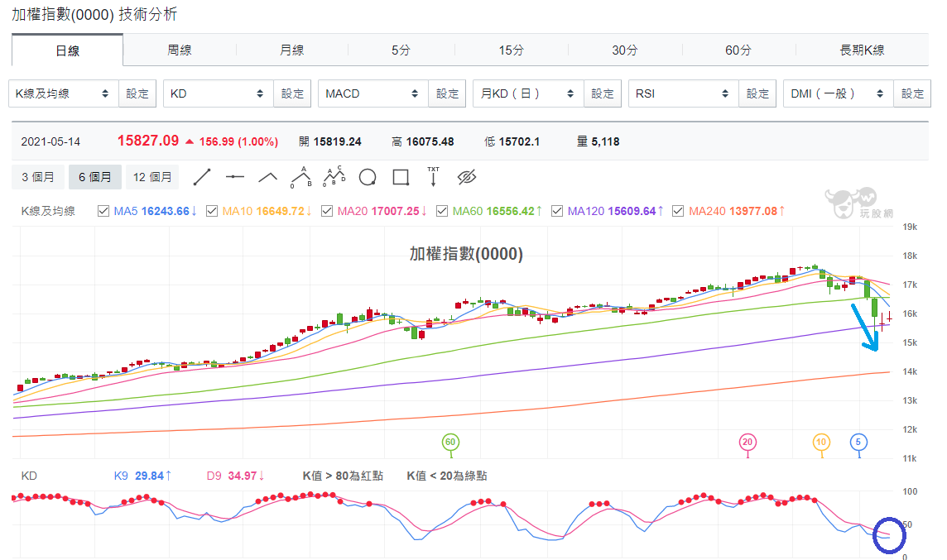Select the 3 個月 range button
The width and height of the screenshot is (947, 560).
point(38,177)
